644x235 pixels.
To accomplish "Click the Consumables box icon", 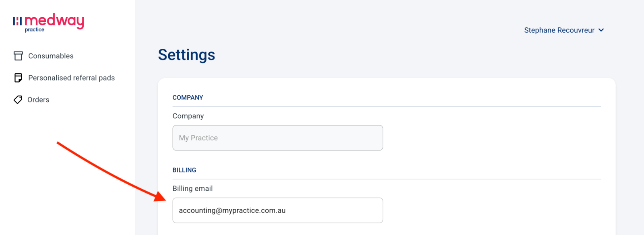I will (x=18, y=56).
